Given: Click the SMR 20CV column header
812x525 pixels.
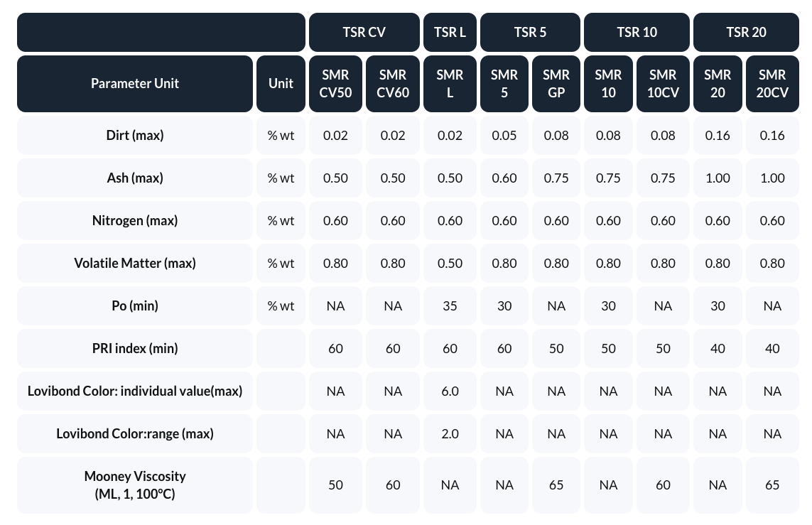Looking at the screenshot, I should tap(772, 83).
